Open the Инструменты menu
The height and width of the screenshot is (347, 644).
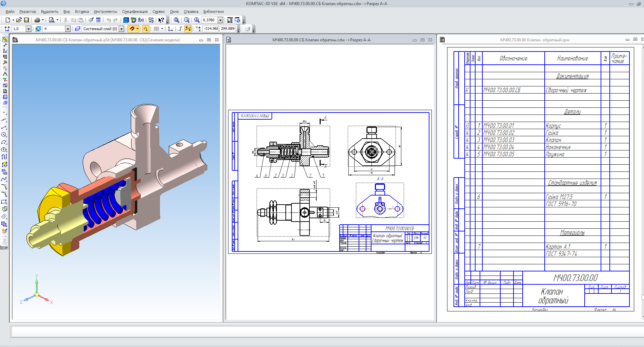click(x=105, y=12)
